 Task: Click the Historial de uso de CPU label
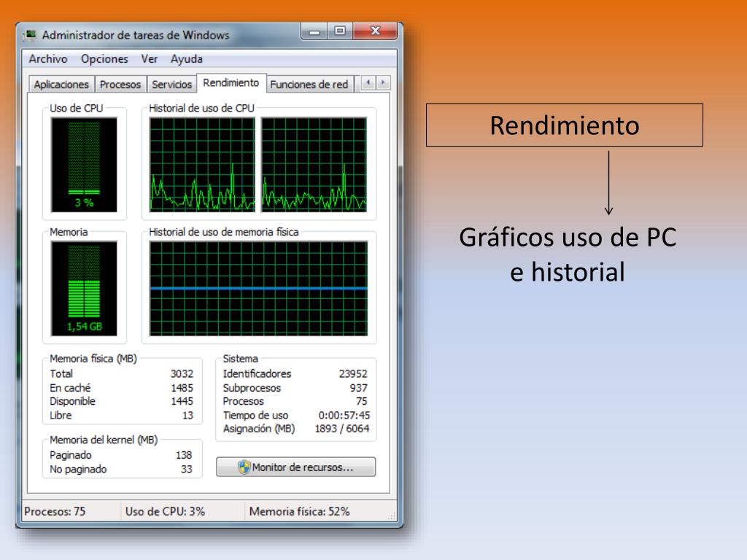pyautogui.click(x=201, y=108)
